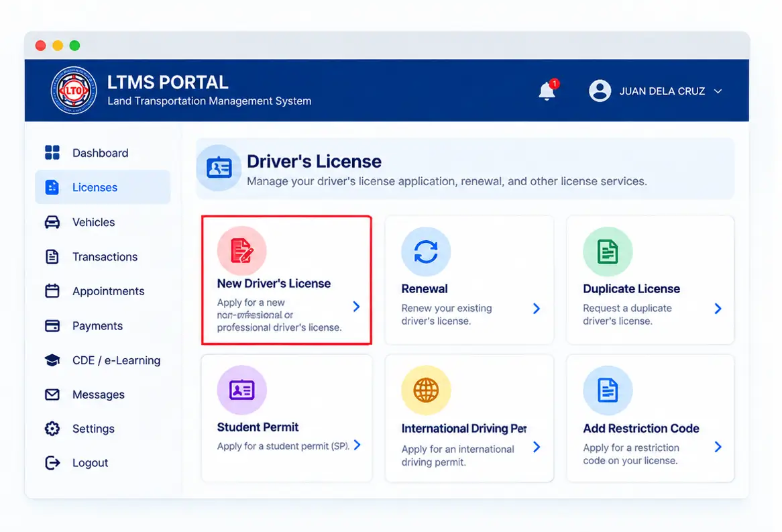Click the blue Renewal refresh icon

pos(426,252)
